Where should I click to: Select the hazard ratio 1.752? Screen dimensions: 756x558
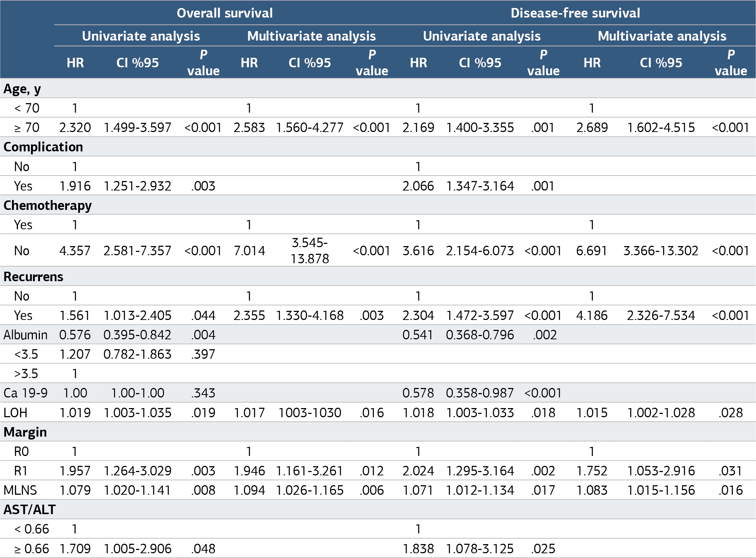point(592,471)
